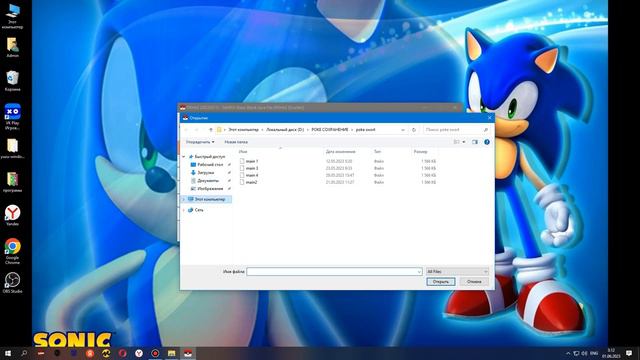640x360 pixels.
Task: Select the file named main 4
Action: (252, 175)
